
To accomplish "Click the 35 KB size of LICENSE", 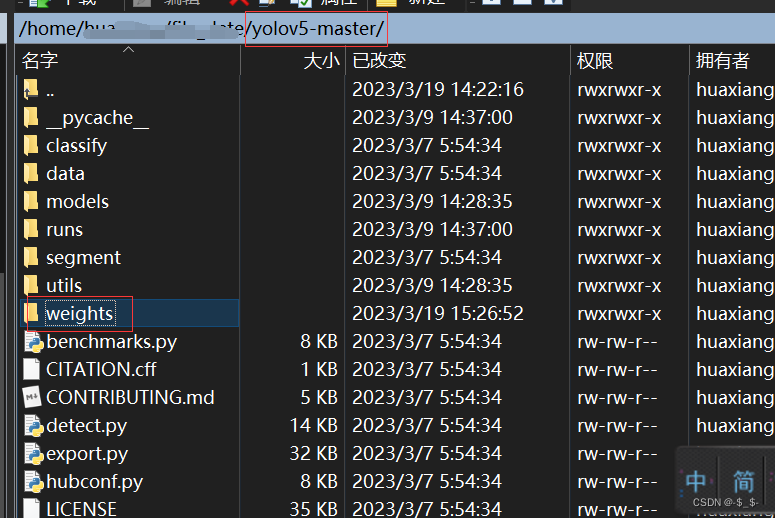I will tap(313, 509).
